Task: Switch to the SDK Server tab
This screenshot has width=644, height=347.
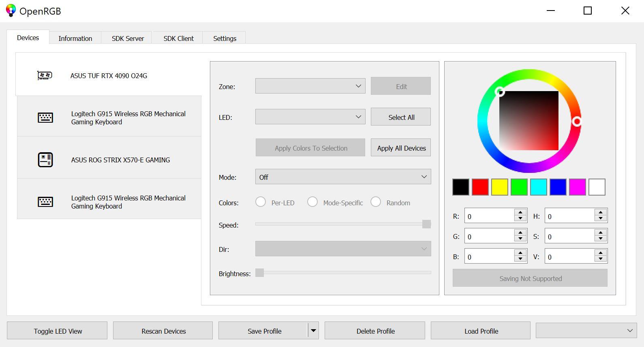Action: click(x=128, y=38)
